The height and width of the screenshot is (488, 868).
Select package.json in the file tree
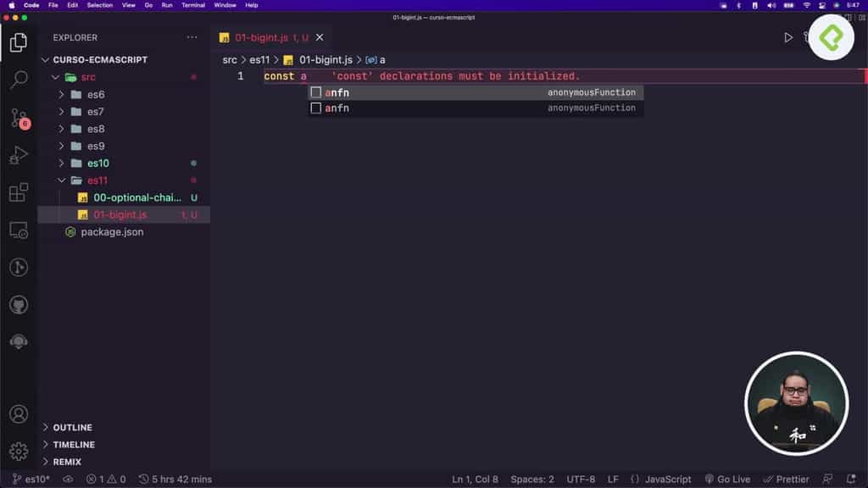click(110, 231)
